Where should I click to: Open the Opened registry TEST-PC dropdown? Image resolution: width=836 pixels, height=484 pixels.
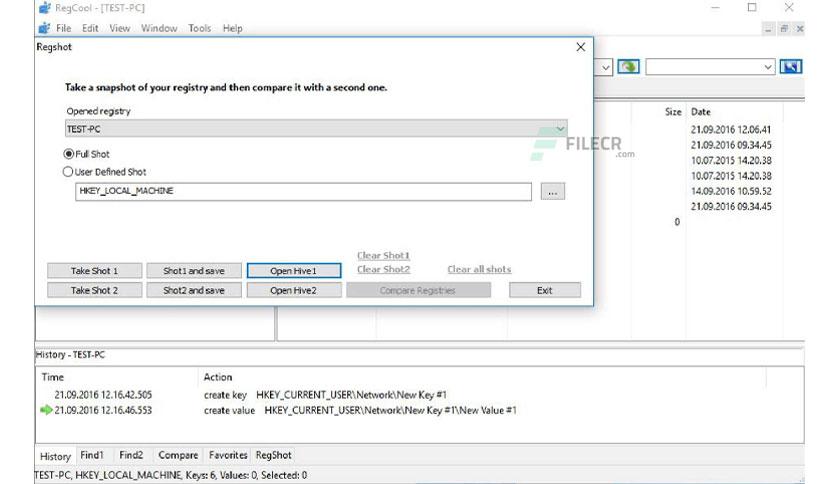coord(316,128)
